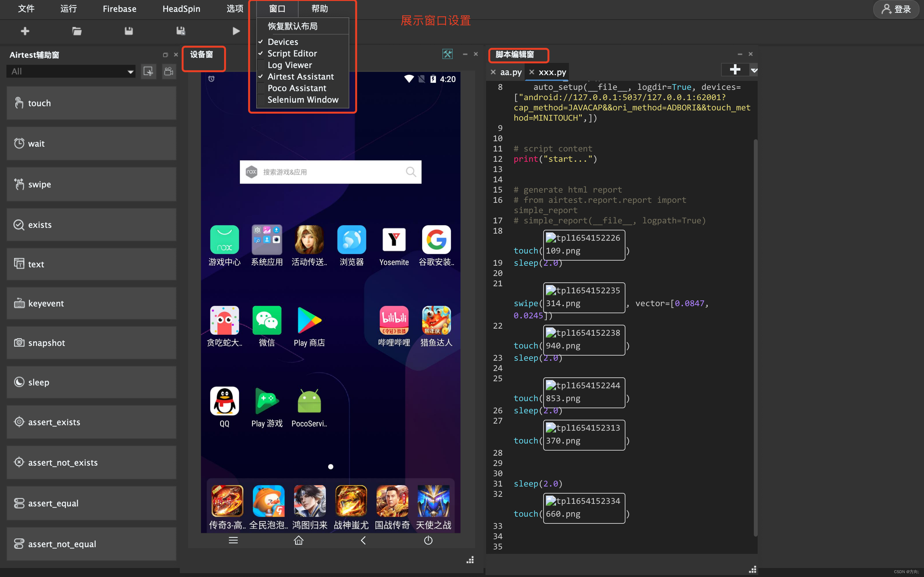This screenshot has width=924, height=577.
Task: Click the 登录 login button
Action: [896, 9]
